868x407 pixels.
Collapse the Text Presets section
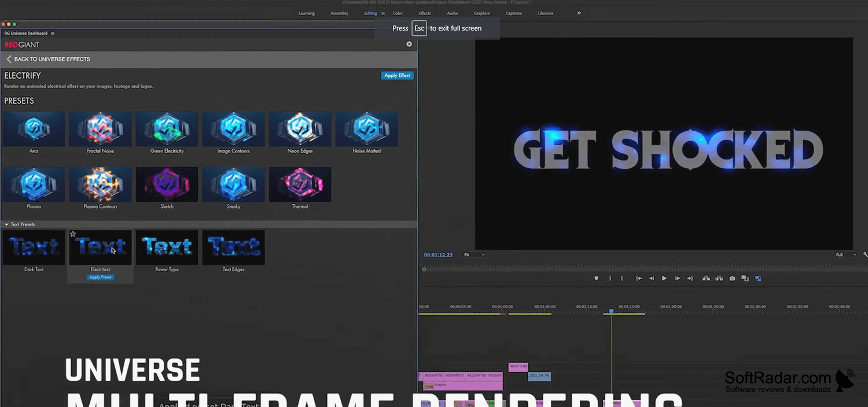pyautogui.click(x=6, y=224)
